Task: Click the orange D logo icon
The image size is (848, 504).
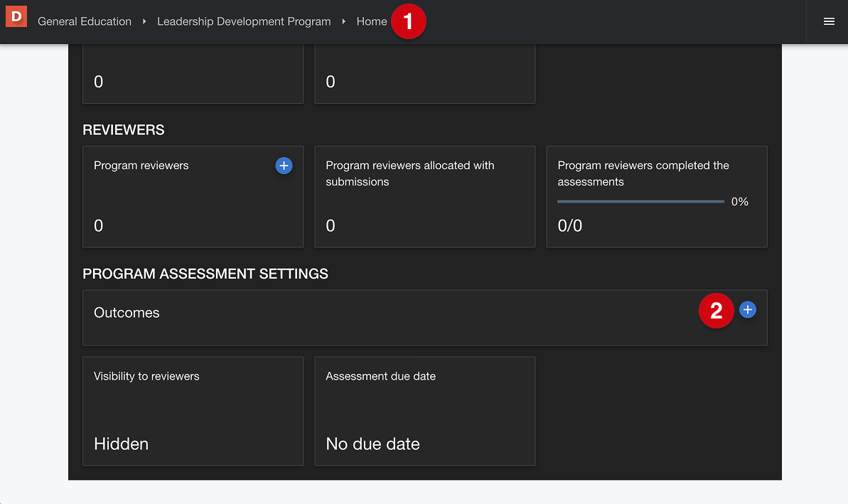Action: point(16,16)
